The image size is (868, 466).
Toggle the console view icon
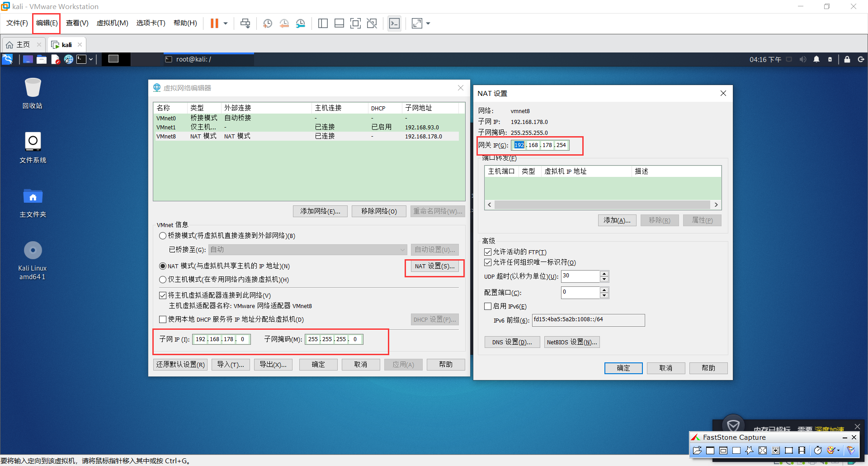[x=394, y=23]
